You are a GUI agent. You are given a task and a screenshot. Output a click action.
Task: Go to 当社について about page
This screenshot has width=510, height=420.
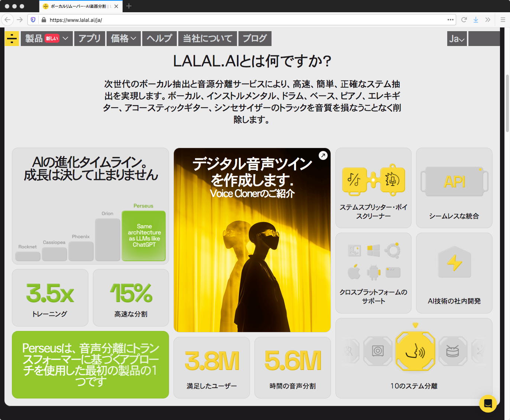click(x=208, y=39)
